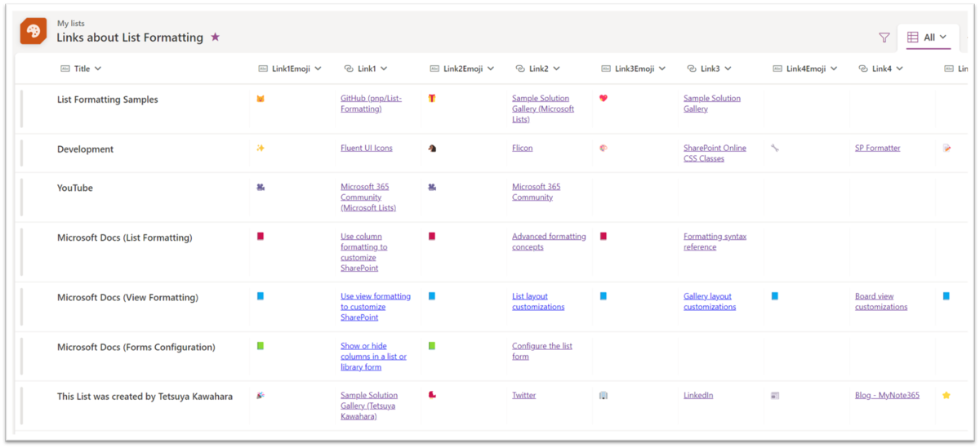
Task: Open the Board view customizations link
Action: pyautogui.click(x=881, y=302)
